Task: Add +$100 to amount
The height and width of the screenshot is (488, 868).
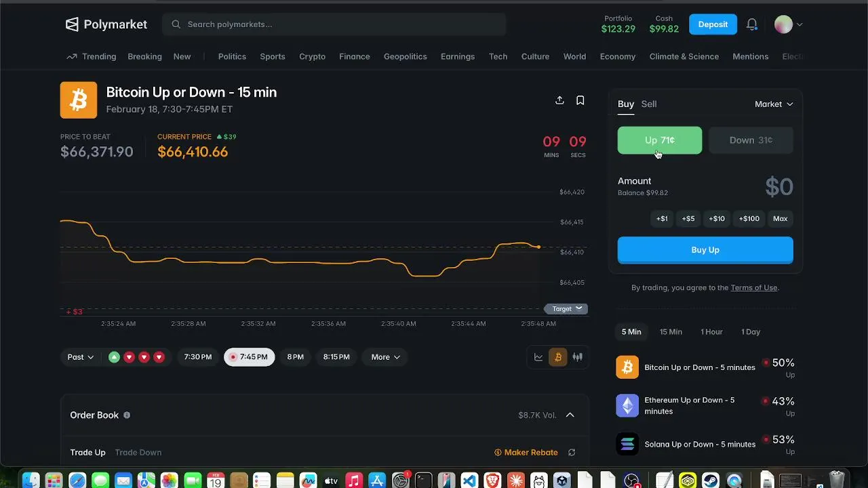Action: click(749, 219)
